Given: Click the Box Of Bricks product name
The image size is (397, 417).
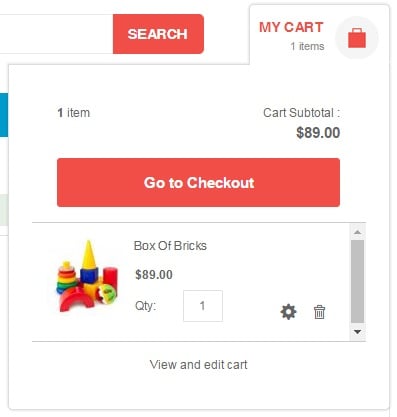Looking at the screenshot, I should 170,246.
